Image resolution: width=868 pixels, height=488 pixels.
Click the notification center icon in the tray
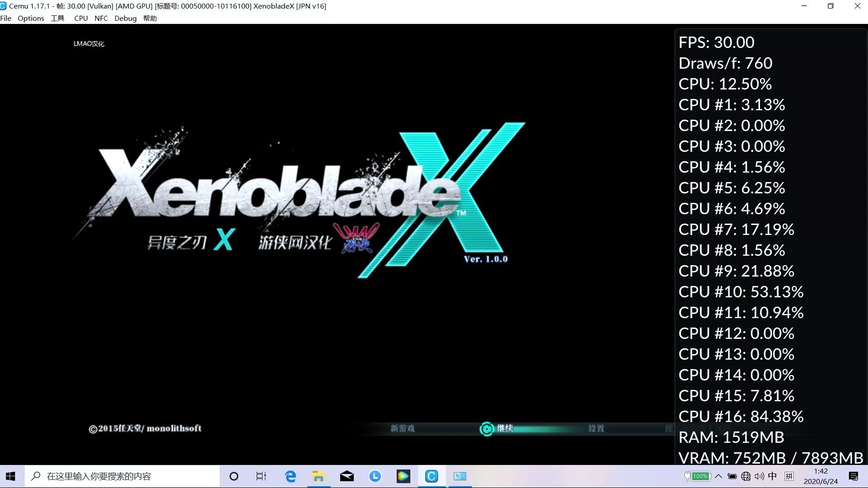click(854, 476)
